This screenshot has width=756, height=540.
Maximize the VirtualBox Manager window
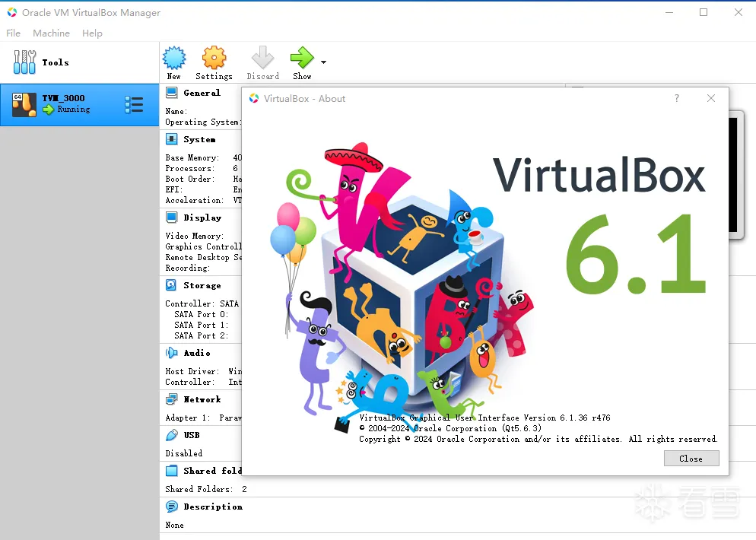[x=704, y=12]
